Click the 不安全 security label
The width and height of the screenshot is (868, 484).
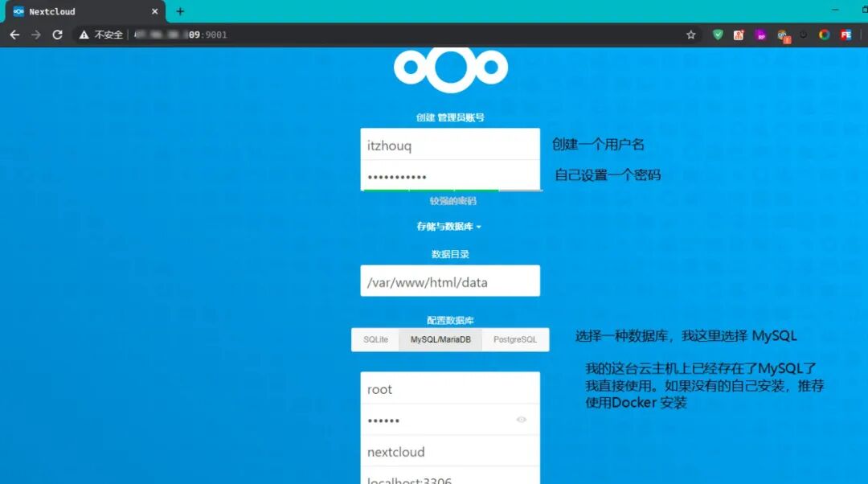[x=108, y=35]
